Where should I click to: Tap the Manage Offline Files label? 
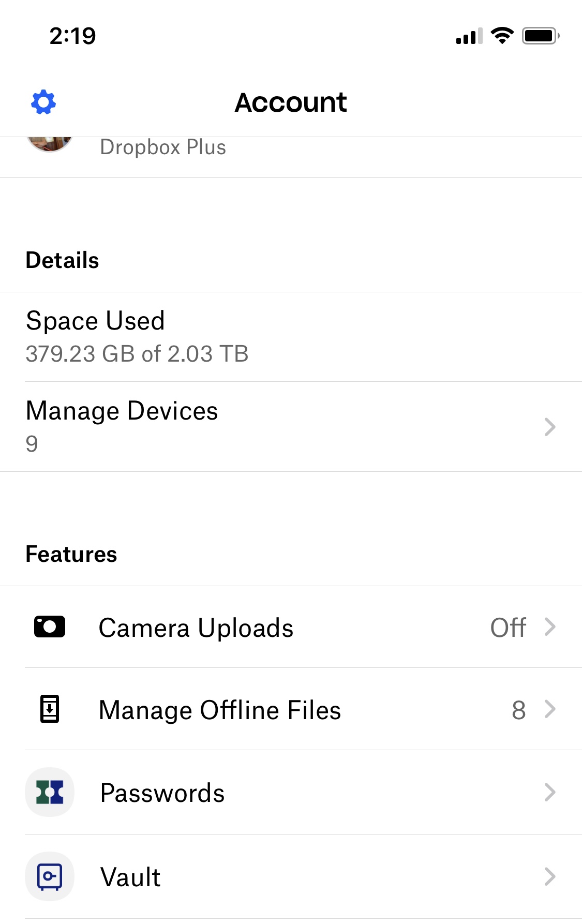220,710
